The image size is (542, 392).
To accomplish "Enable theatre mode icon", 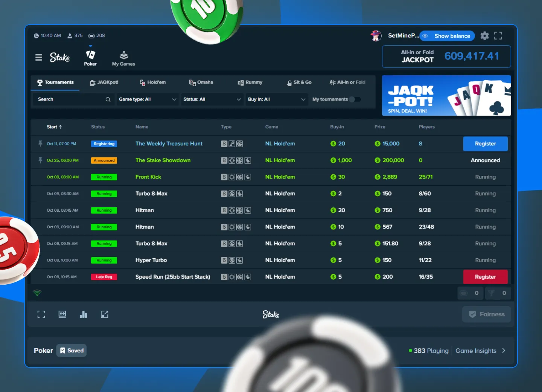I will coord(62,314).
